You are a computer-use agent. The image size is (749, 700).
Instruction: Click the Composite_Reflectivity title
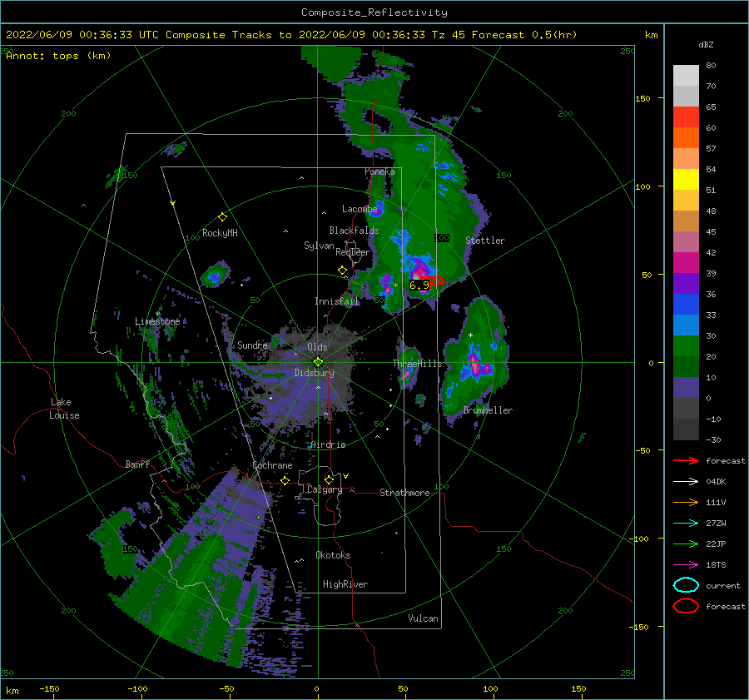374,12
